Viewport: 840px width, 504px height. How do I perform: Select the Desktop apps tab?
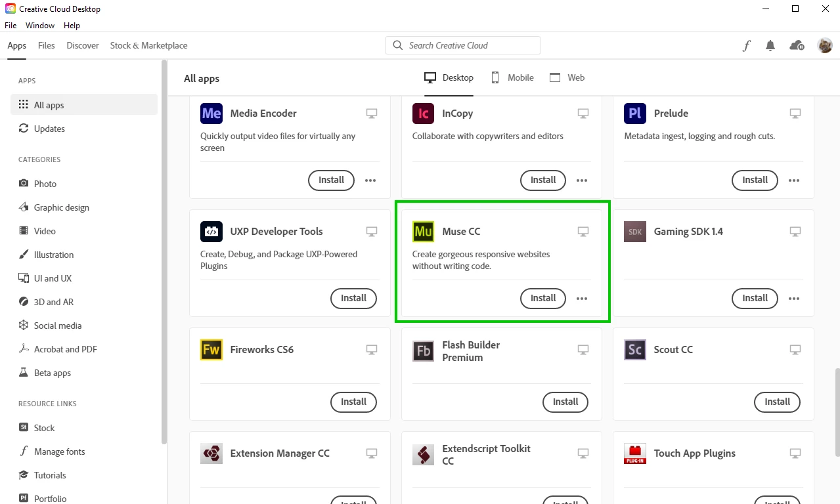pos(449,77)
